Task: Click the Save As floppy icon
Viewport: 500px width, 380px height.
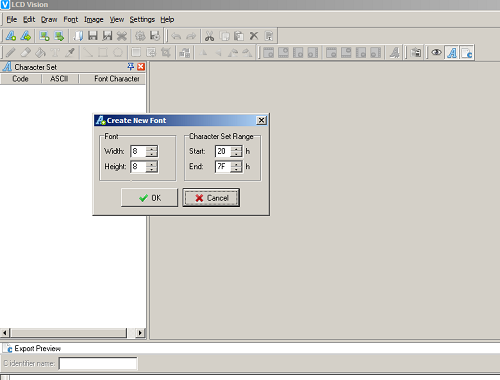Action: (107, 36)
